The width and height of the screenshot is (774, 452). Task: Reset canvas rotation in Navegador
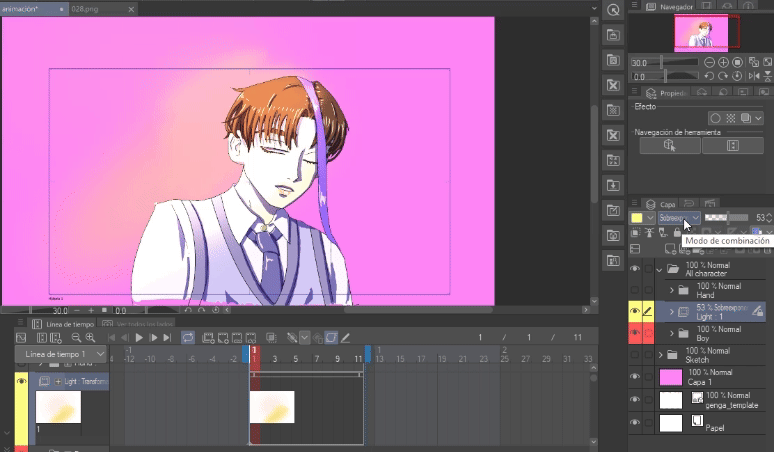737,76
